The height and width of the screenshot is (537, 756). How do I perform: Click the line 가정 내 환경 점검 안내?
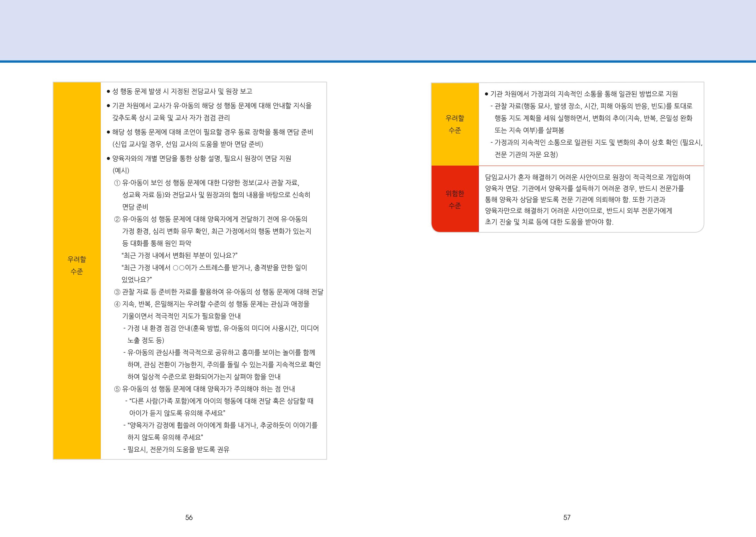tap(221, 334)
